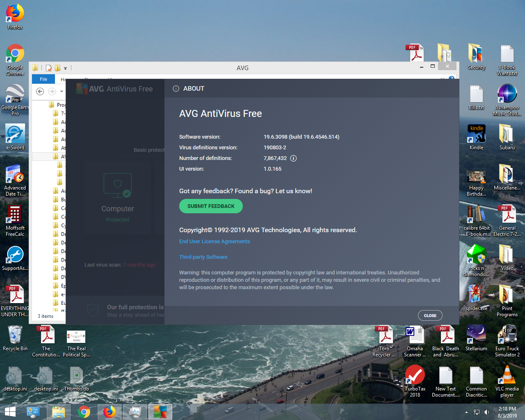Image resolution: width=525 pixels, height=420 pixels.
Task: Open the Recycle Bin
Action: 15,339
